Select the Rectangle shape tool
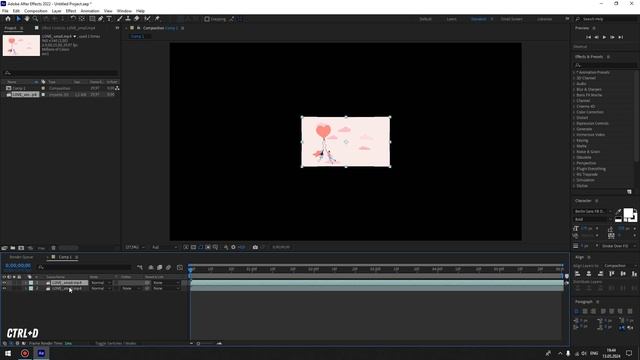 (x=92, y=19)
